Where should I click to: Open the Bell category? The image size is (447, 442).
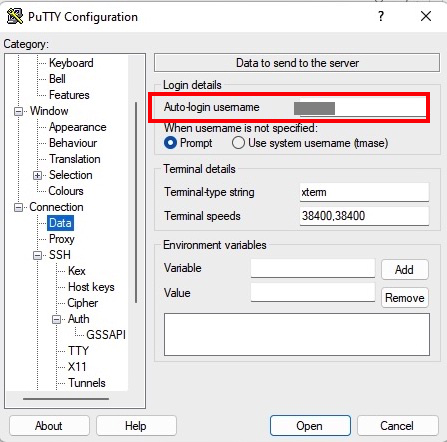point(57,79)
